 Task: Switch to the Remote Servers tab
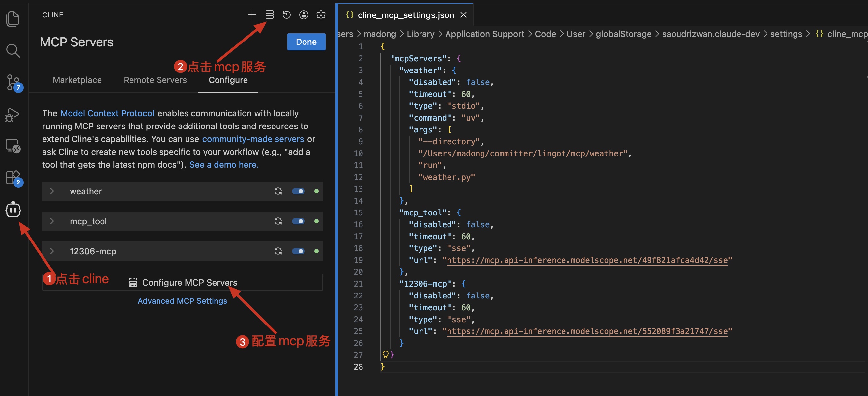155,80
